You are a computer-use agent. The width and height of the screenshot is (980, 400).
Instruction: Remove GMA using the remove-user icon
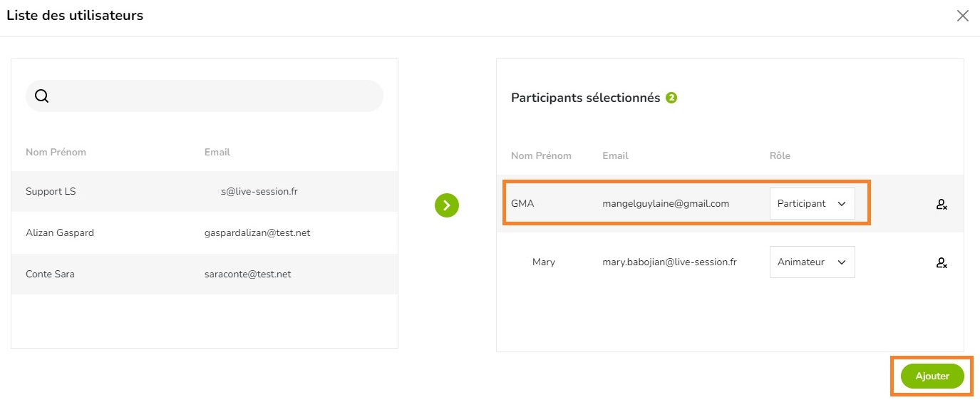point(942,205)
